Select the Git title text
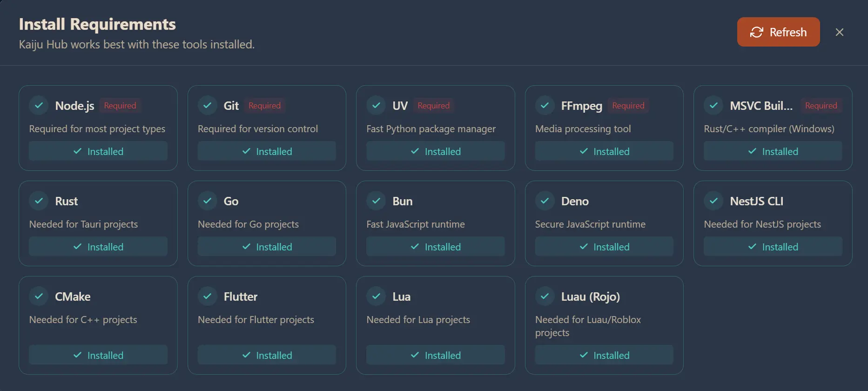Image resolution: width=868 pixels, height=391 pixels. (231, 106)
